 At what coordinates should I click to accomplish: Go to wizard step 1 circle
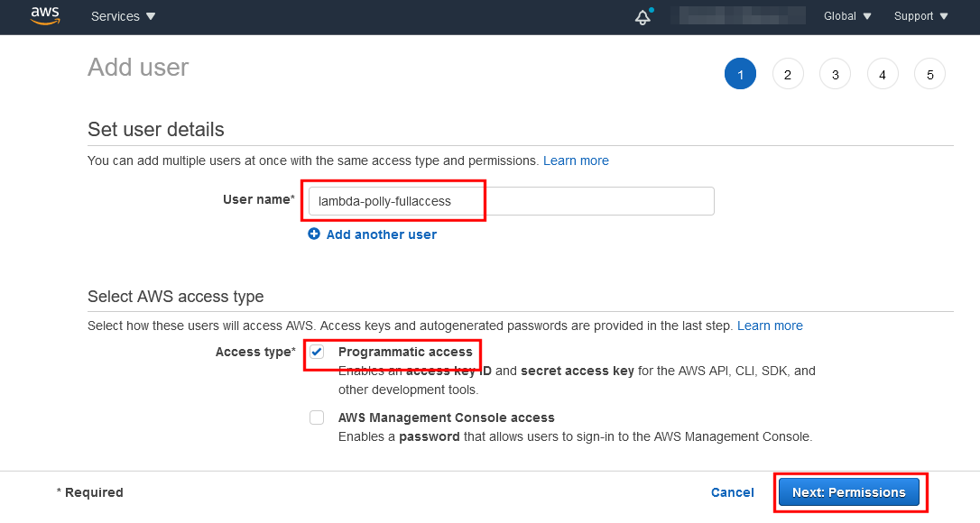[740, 75]
